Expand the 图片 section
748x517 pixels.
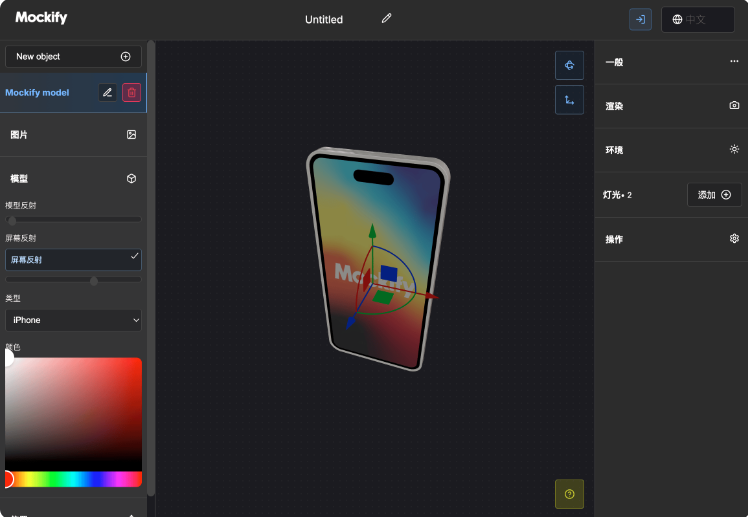pos(73,134)
